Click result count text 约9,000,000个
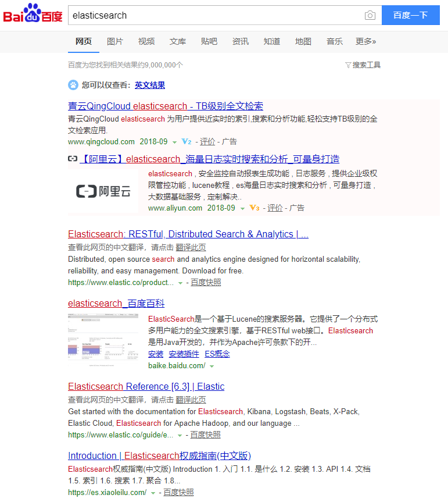Viewport: 448px width, 502px height. pos(160,65)
